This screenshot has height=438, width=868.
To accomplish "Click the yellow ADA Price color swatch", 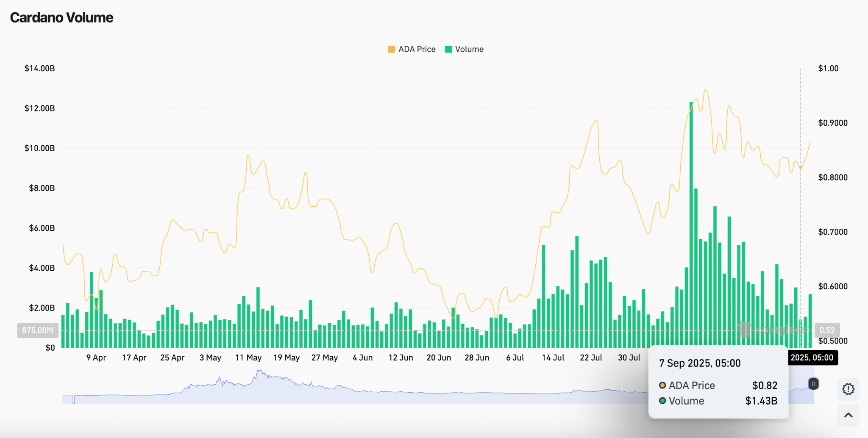I will 392,49.
